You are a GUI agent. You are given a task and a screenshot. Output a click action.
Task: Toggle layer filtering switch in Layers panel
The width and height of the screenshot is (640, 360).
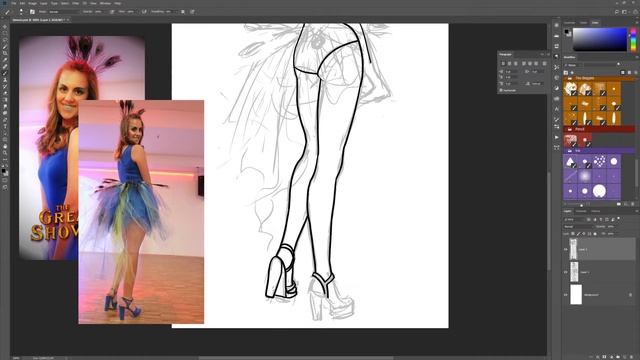(x=619, y=219)
